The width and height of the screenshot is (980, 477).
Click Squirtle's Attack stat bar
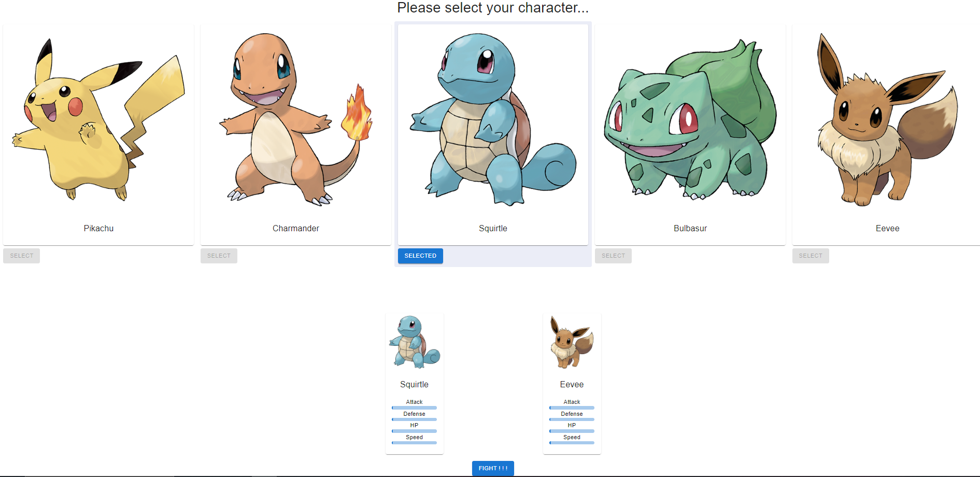coord(414,408)
